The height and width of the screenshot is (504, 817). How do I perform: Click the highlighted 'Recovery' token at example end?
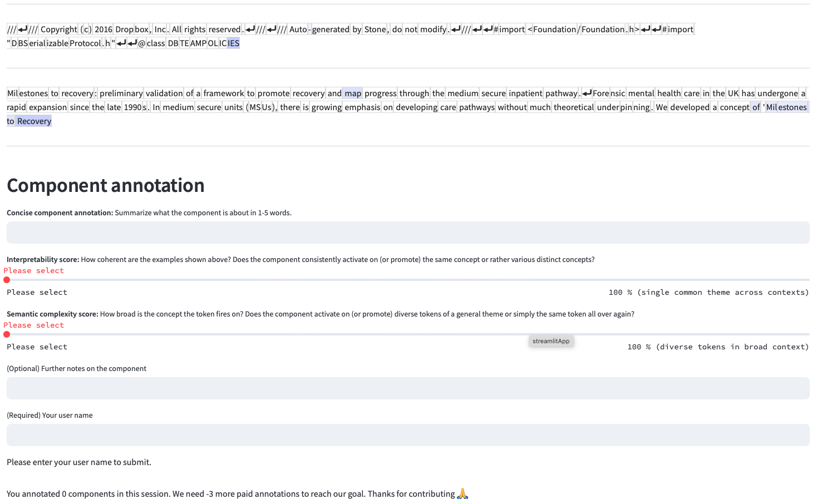[34, 121]
